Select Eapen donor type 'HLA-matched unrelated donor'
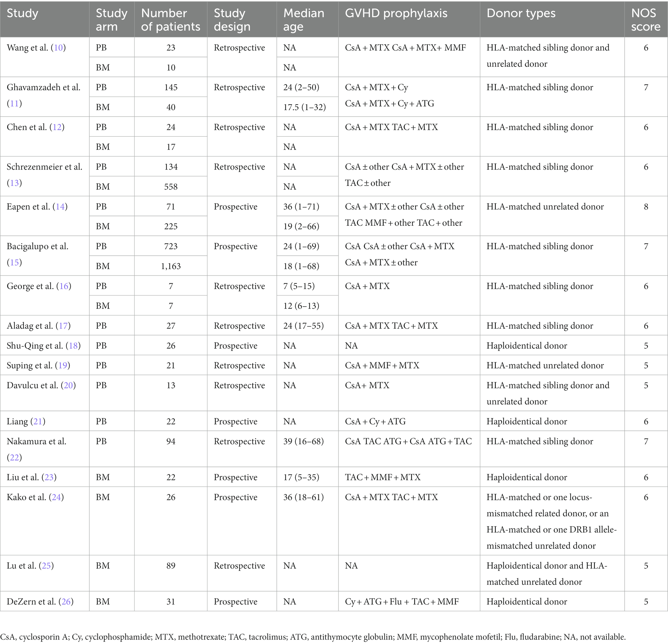This screenshot has height=644, width=668. (x=545, y=207)
